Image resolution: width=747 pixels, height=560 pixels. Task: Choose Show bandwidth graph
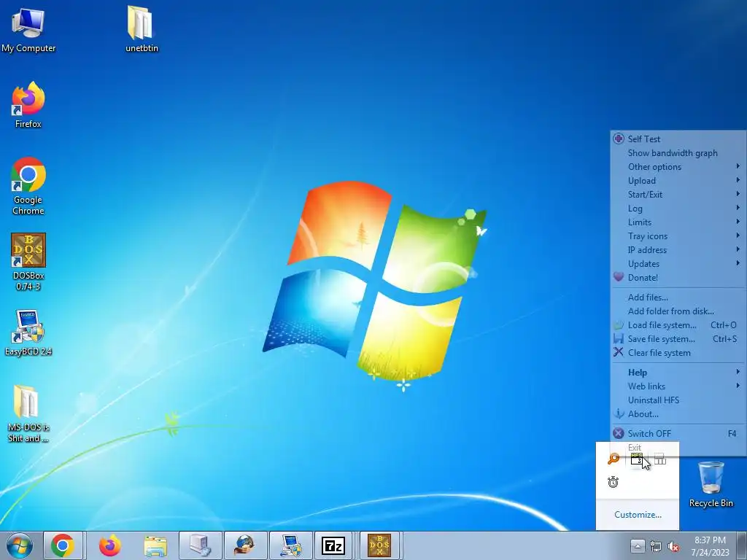678,153
